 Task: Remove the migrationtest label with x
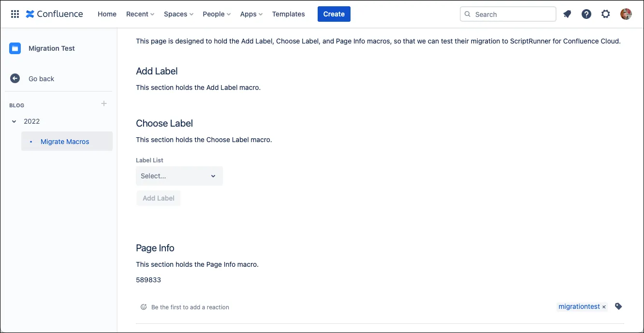[x=604, y=307]
